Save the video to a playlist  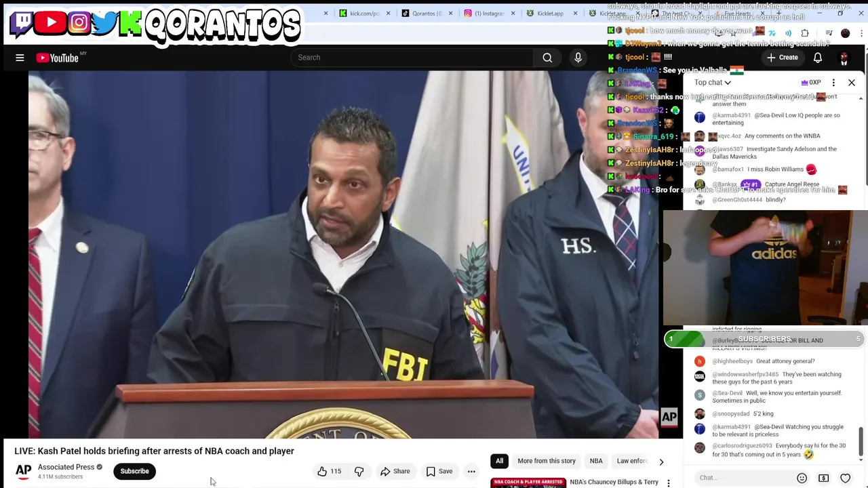point(439,471)
